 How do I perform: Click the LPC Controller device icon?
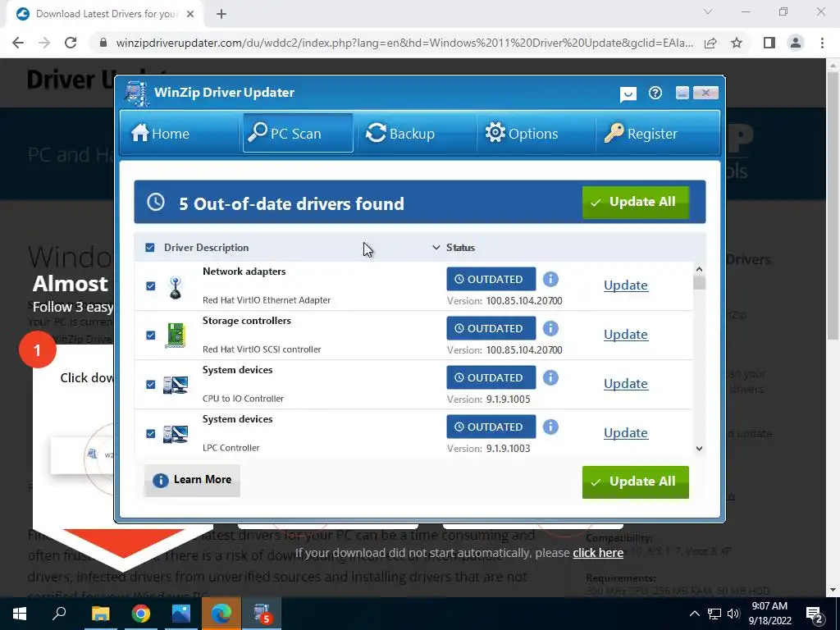pyautogui.click(x=176, y=434)
